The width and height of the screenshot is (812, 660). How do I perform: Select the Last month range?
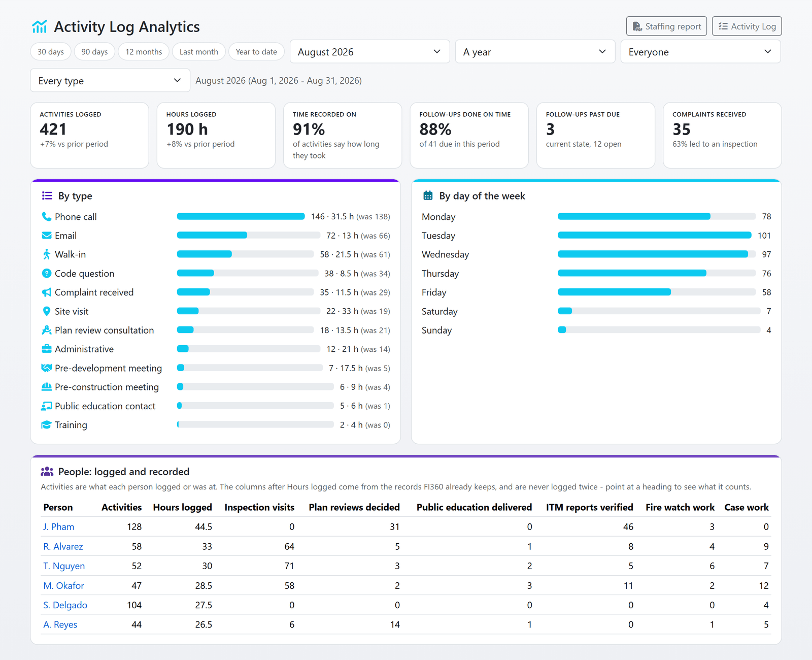tap(199, 52)
